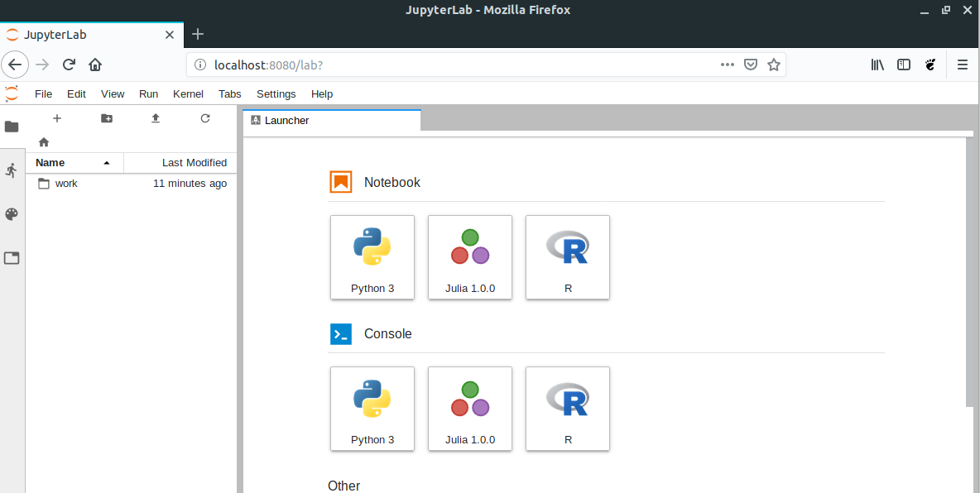980x493 pixels.
Task: Open the page actions three-dot menu
Action: (x=728, y=65)
